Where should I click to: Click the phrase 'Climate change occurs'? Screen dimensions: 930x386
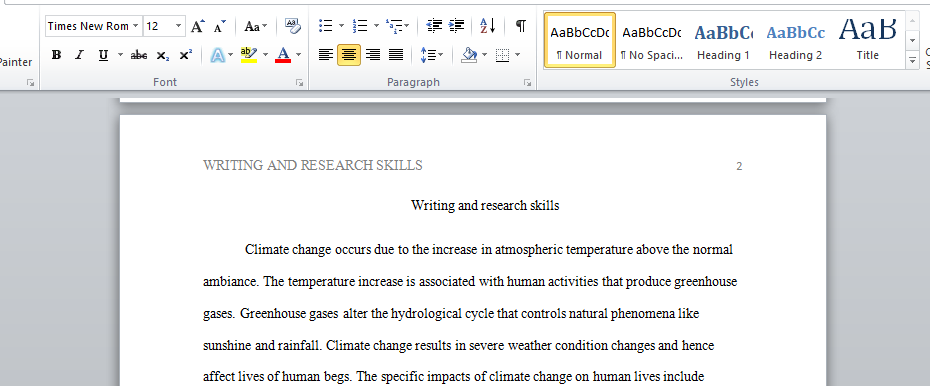coord(308,250)
